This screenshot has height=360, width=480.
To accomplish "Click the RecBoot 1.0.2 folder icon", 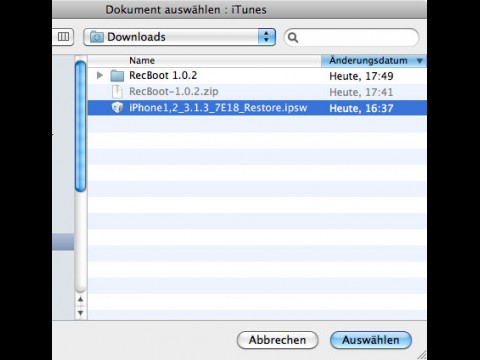I will click(x=117, y=76).
